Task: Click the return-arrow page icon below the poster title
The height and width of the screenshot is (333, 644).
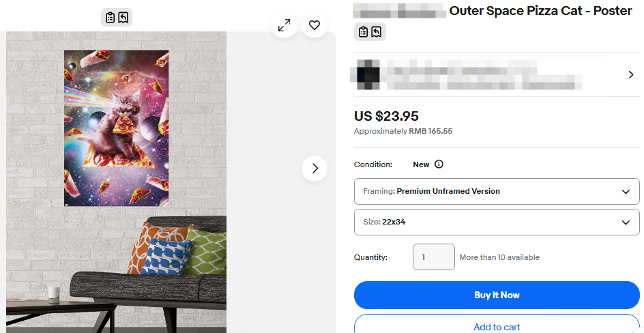Action: pyautogui.click(x=376, y=31)
